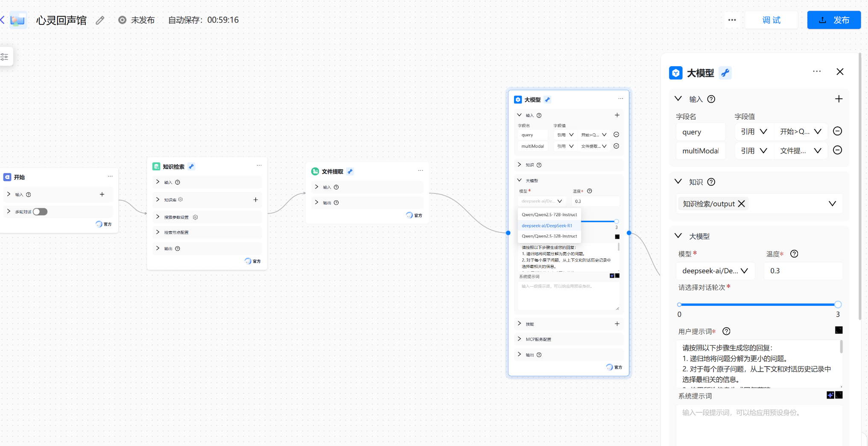Open the top bar more options ellipsis

coord(732,20)
